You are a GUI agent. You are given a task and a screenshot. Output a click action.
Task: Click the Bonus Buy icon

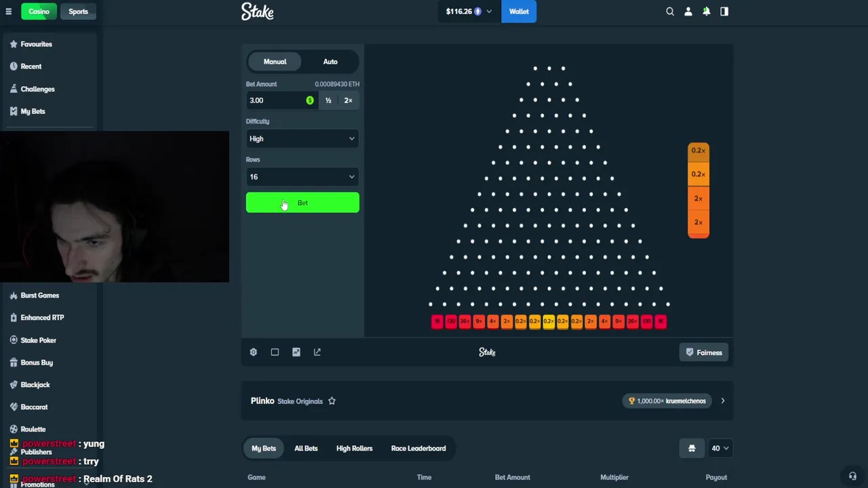pos(14,363)
